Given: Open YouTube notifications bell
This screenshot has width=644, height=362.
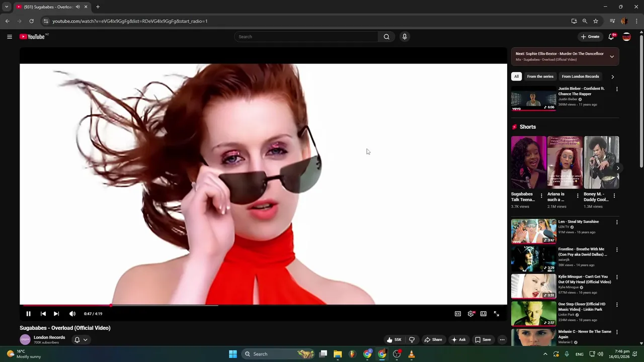Looking at the screenshot, I should [x=611, y=37].
